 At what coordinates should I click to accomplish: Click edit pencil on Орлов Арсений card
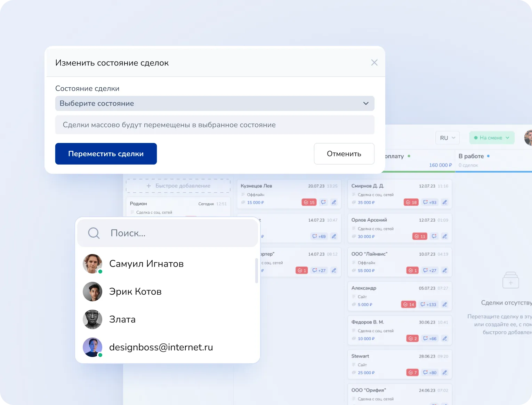tap(444, 237)
